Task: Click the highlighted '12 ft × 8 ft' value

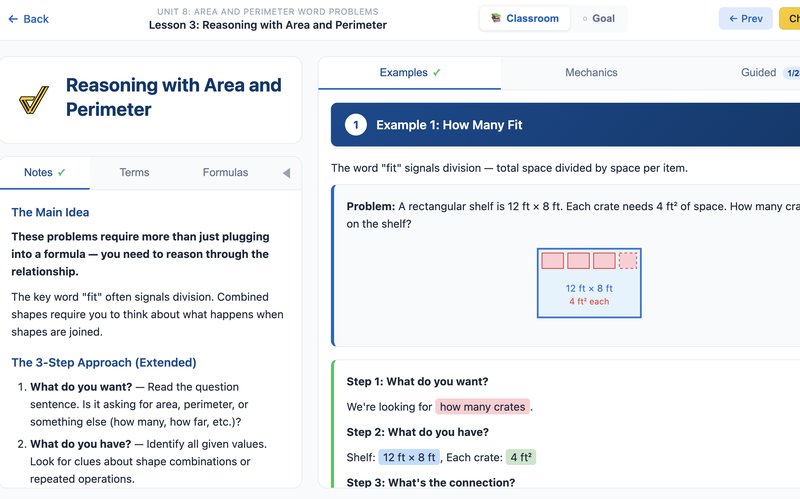Action: 409,457
